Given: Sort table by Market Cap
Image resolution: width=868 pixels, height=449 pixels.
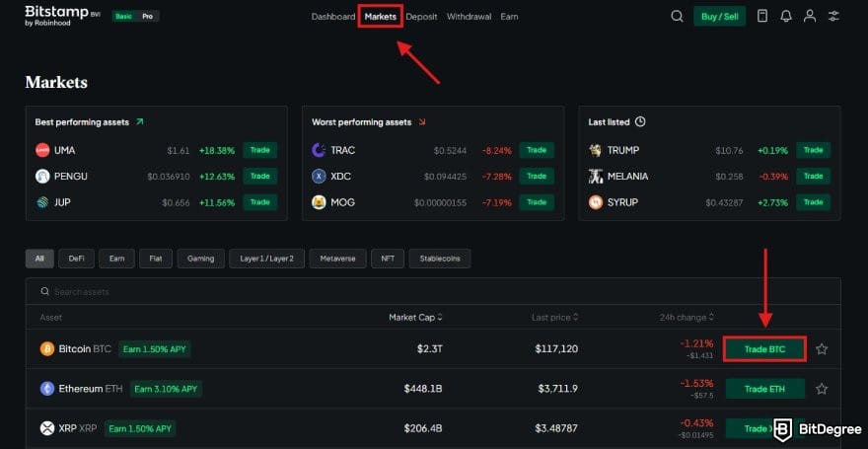Looking at the screenshot, I should 415,317.
